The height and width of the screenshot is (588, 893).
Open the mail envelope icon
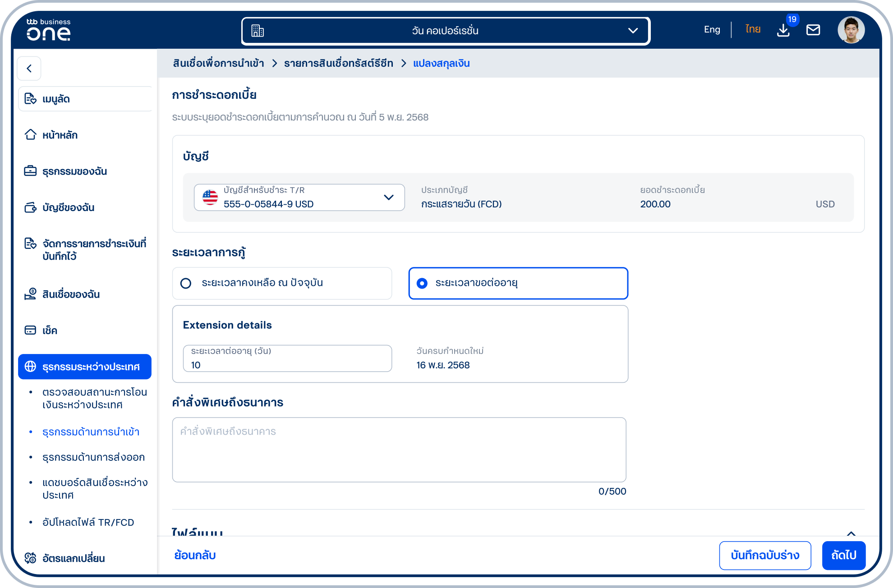[x=813, y=30]
